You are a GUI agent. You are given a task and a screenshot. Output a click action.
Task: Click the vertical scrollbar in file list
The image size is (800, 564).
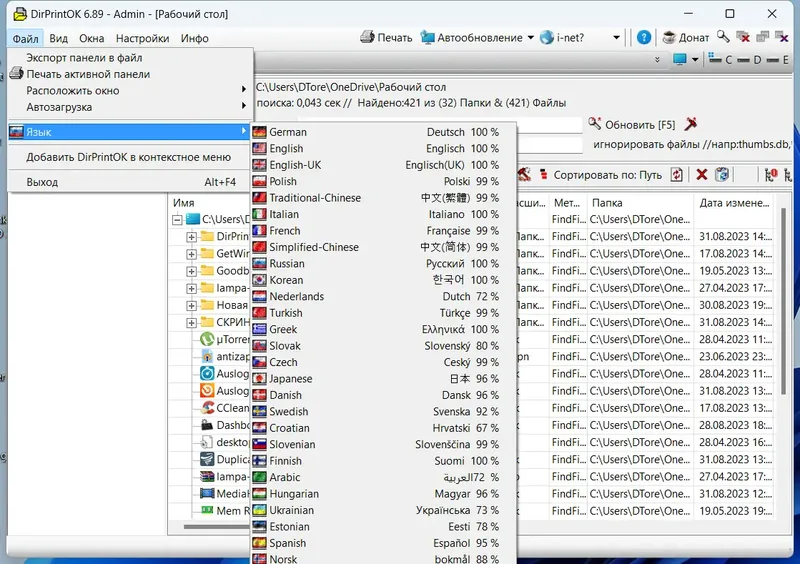click(x=783, y=301)
